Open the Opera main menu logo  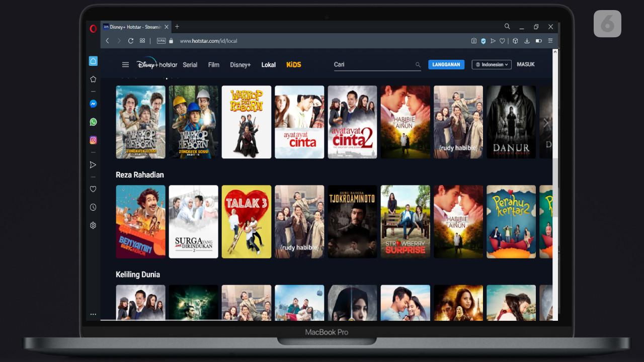93,29
